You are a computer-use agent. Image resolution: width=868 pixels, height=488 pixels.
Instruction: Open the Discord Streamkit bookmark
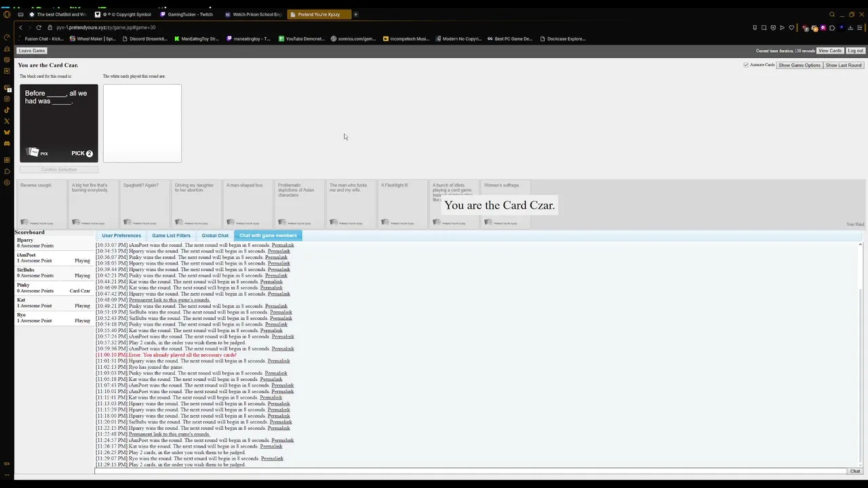pyautogui.click(x=144, y=39)
